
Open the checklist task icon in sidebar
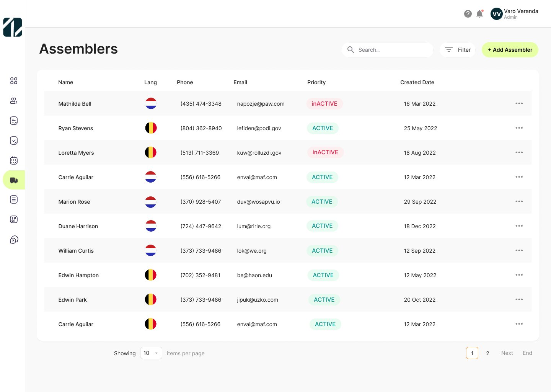tap(14, 140)
